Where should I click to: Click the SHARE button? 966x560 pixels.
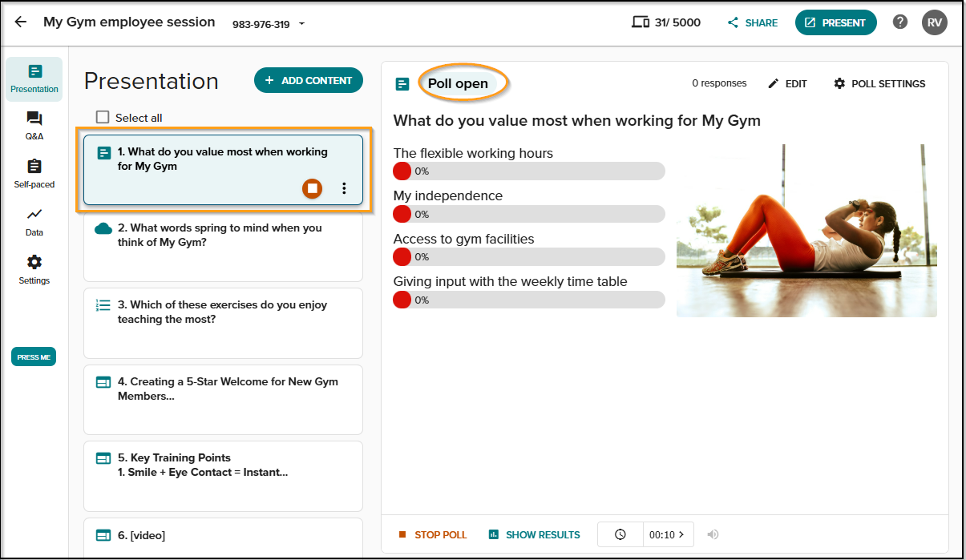pyautogui.click(x=753, y=23)
